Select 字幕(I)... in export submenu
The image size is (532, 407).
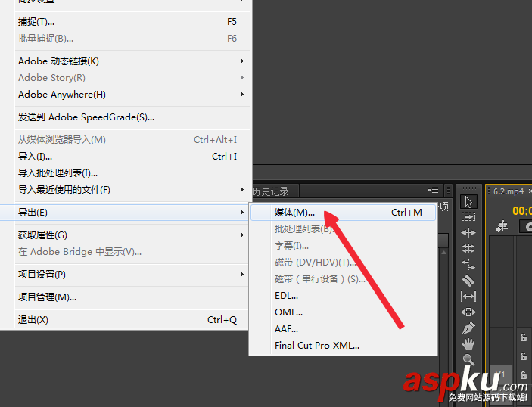coord(343,246)
